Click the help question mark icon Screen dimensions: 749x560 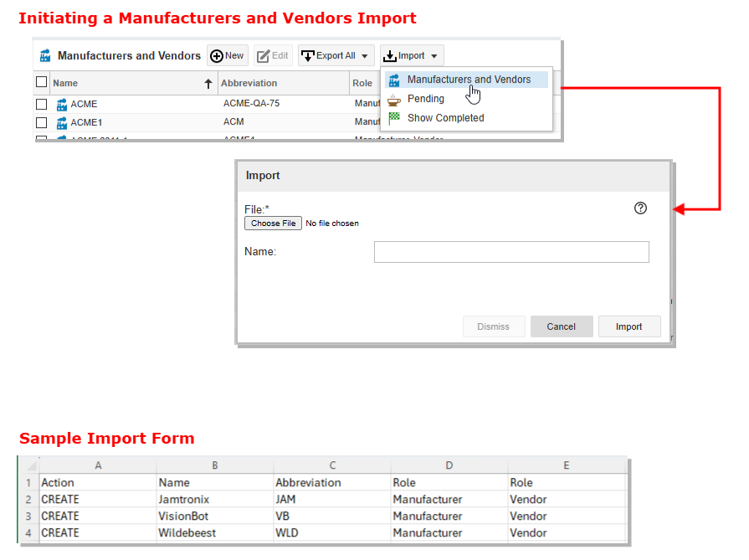pos(641,208)
